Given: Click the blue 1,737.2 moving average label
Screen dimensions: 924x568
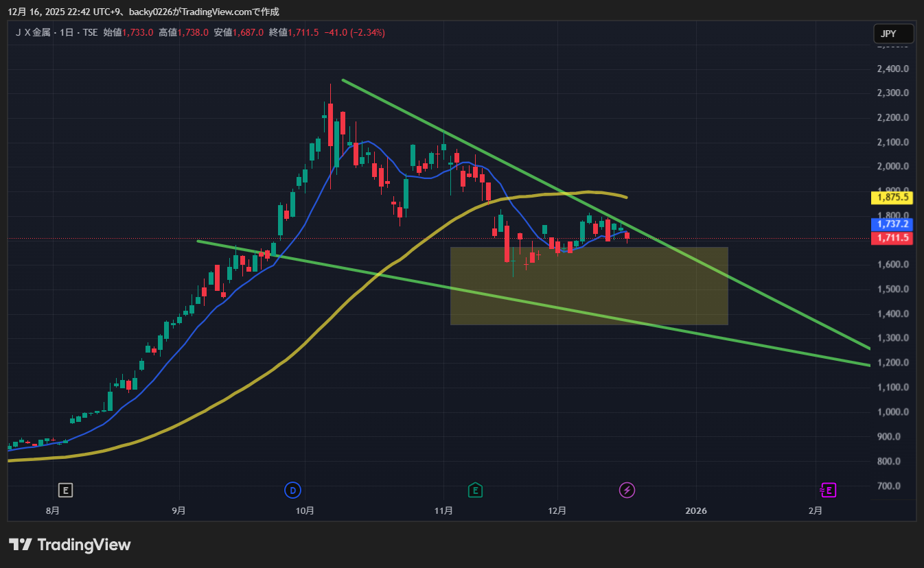Looking at the screenshot, I should click(892, 224).
